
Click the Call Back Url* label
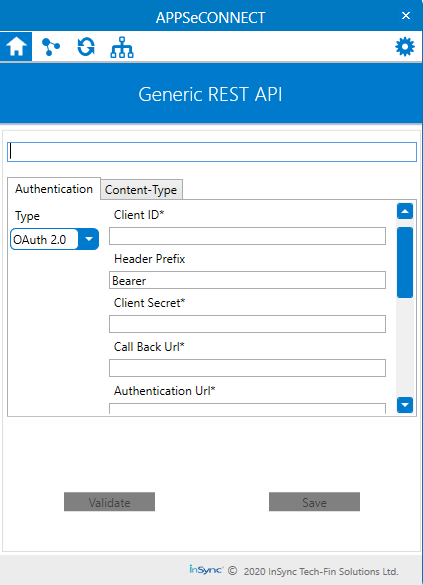[149, 347]
